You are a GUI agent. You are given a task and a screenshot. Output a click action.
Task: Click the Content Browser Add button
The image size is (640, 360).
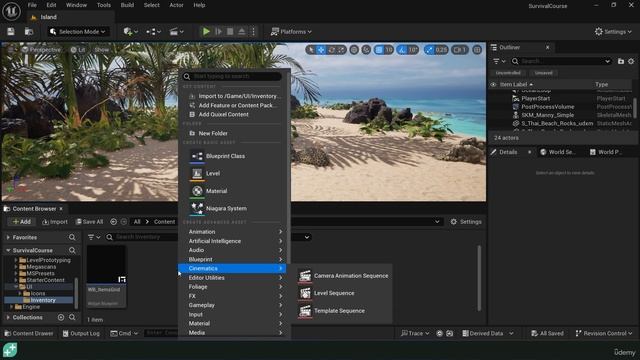[x=22, y=222]
